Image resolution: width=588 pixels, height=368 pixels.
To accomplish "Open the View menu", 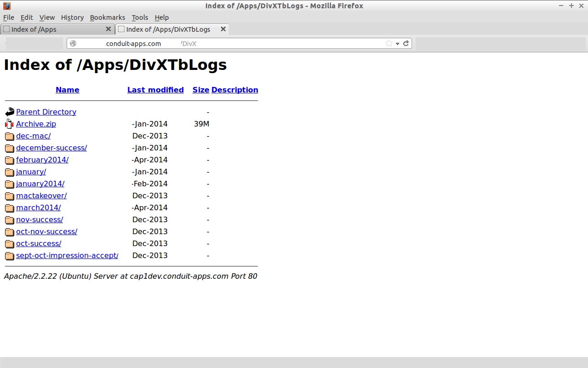I will 47,17.
